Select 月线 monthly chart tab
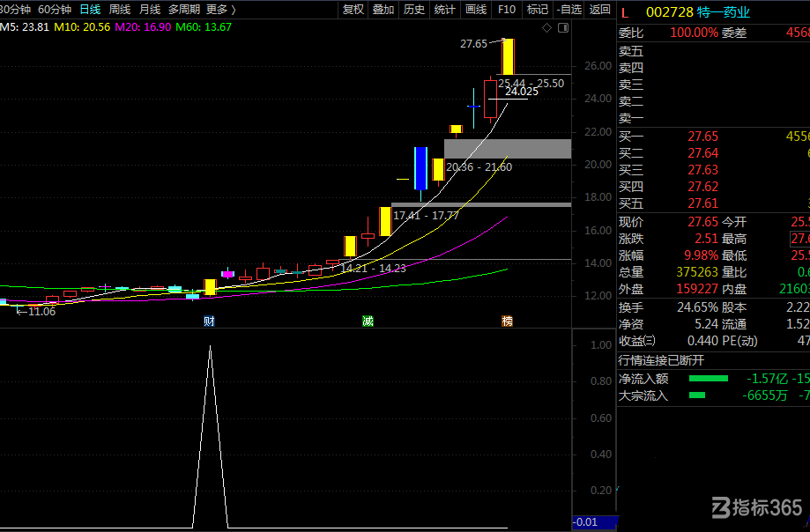 [150, 10]
